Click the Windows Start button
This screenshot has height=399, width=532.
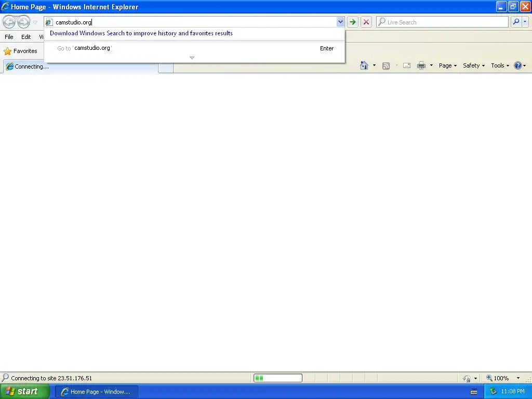(24, 392)
